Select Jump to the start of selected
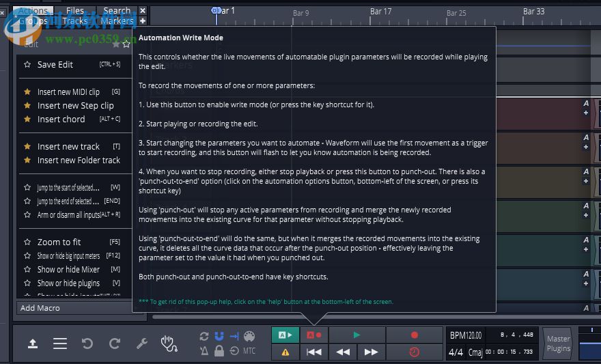 (x=74, y=187)
